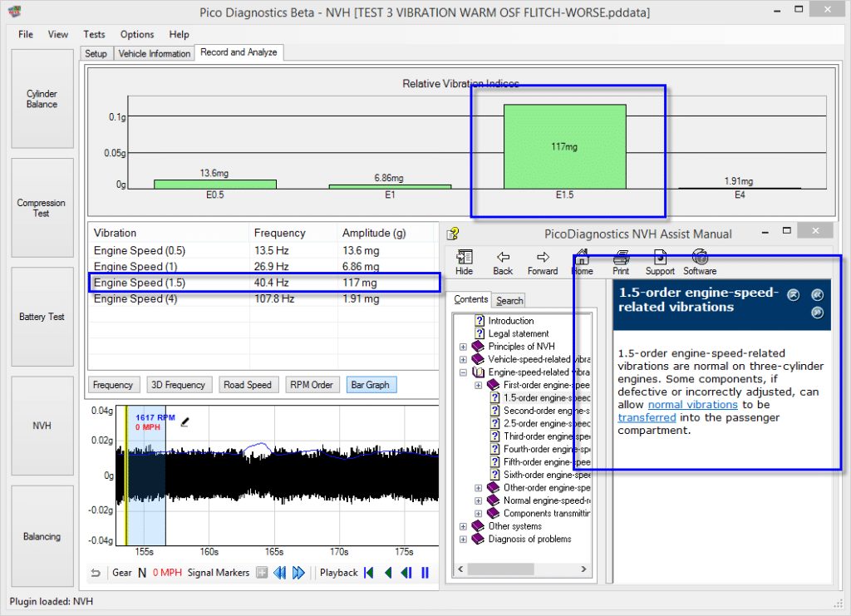Skip playback to the start
This screenshot has height=616, width=851.
pos(369,573)
